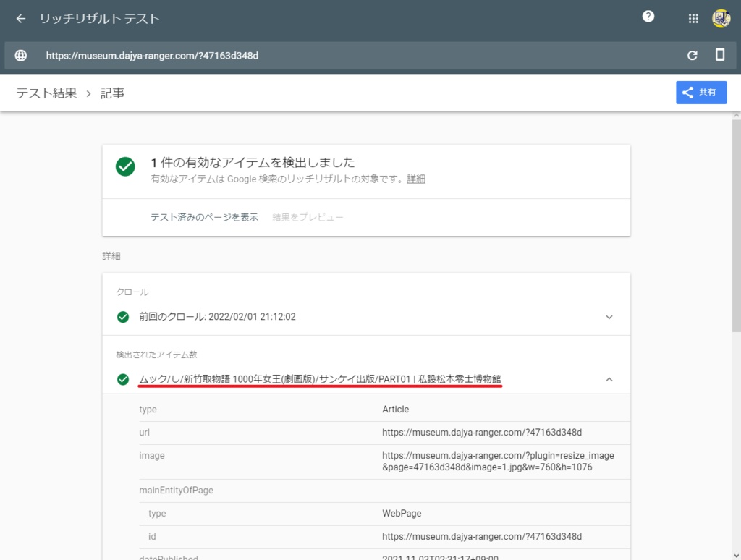Select the smartphone device icon
Screen dimensions: 741x560
tap(720, 55)
